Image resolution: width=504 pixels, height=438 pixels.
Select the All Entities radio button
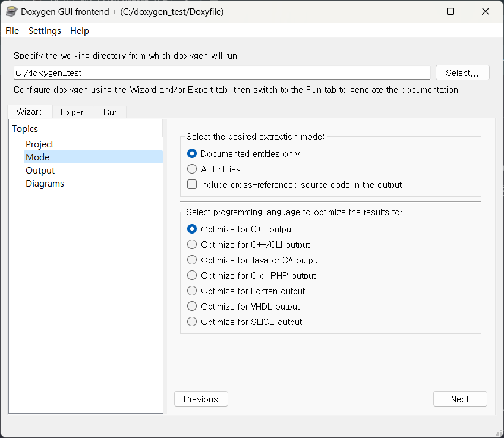click(192, 169)
